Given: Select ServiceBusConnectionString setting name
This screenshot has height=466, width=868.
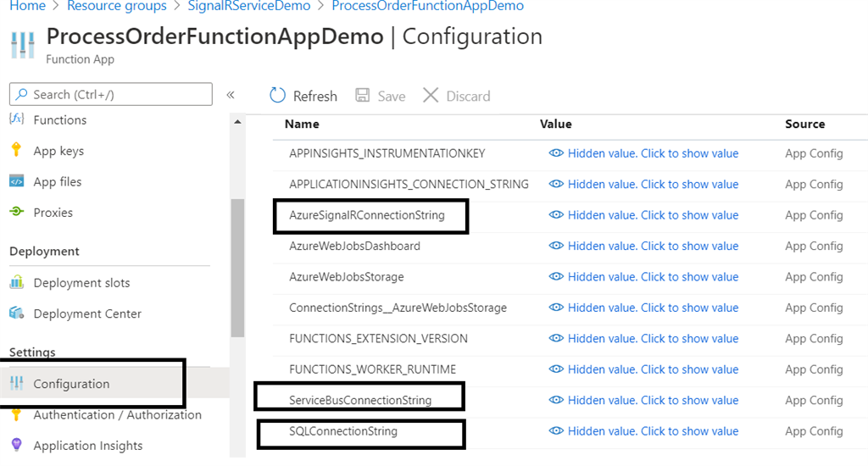Looking at the screenshot, I should [359, 400].
